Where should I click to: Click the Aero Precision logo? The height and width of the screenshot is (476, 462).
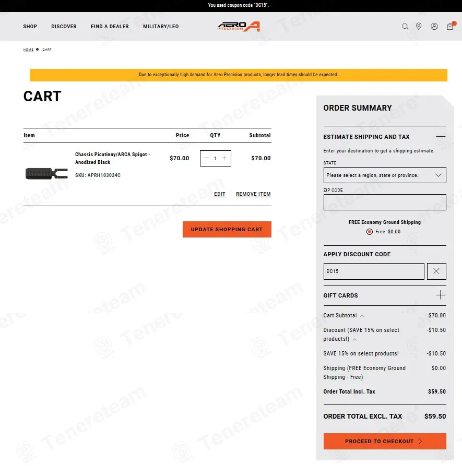(x=239, y=27)
